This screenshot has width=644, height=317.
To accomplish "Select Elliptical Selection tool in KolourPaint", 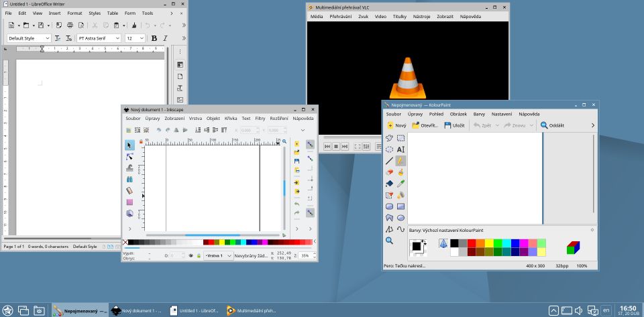I will coord(389,149).
